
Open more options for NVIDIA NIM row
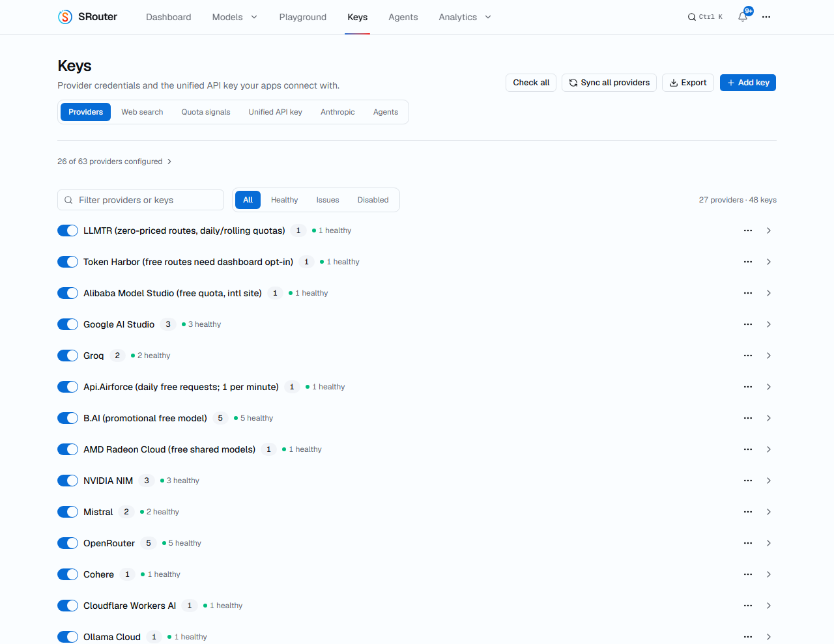click(x=748, y=481)
